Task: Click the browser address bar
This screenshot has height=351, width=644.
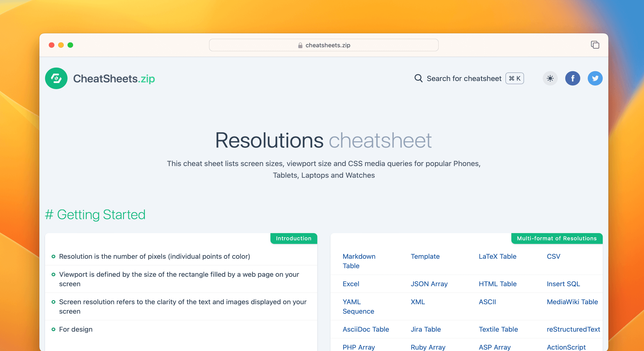Action: point(323,45)
